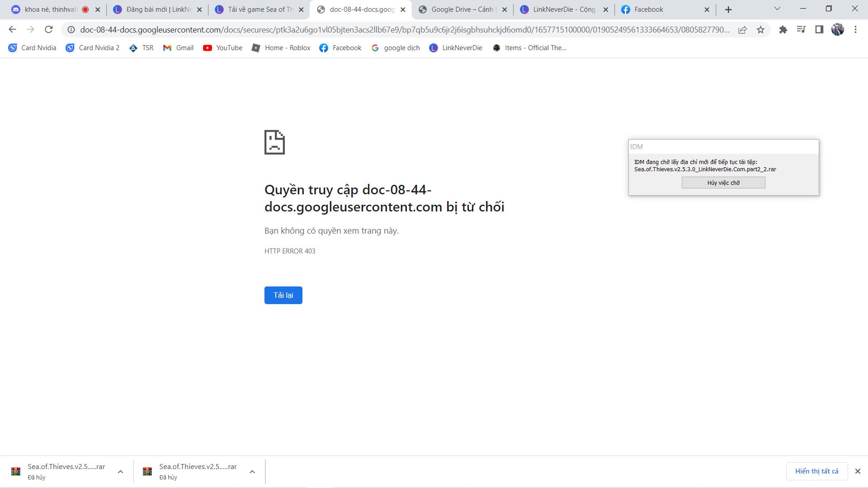Open the media control icon
Image resolution: width=868 pixels, height=488 pixels.
[801, 30]
